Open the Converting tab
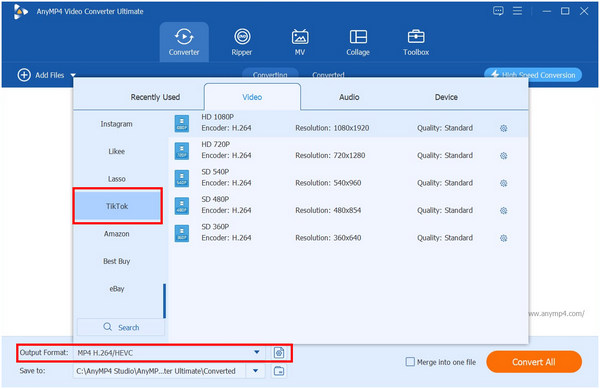This screenshot has width=600, height=389. [x=270, y=74]
